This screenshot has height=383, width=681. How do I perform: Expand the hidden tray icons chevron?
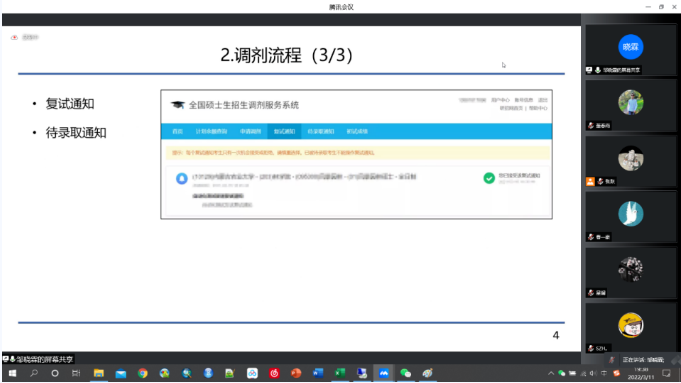(551, 373)
